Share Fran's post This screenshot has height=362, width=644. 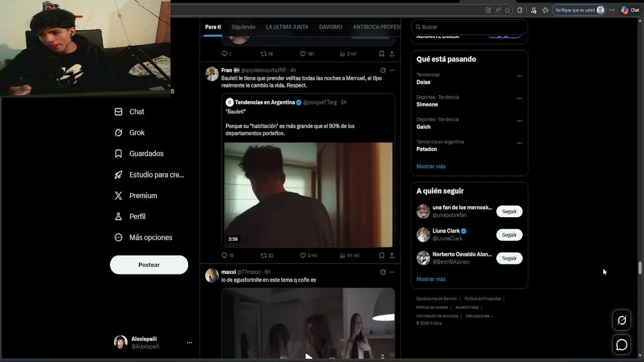(x=392, y=255)
